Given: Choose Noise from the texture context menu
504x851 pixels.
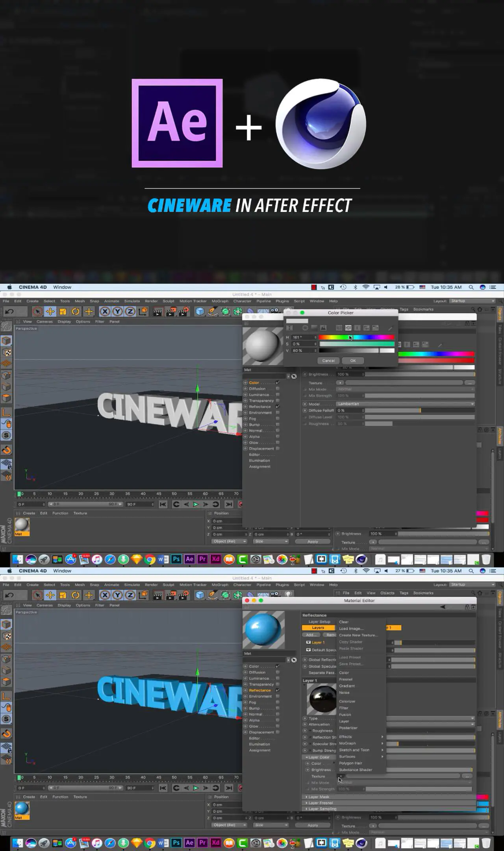Looking at the screenshot, I should point(361,693).
